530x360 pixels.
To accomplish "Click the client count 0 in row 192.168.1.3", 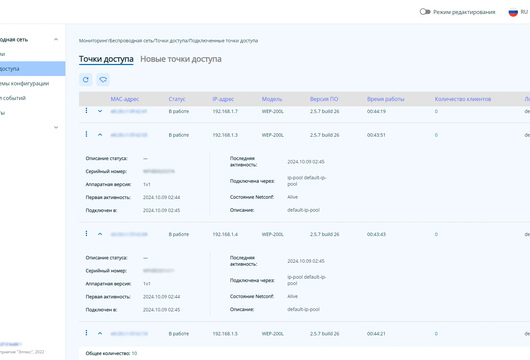I will point(436,135).
